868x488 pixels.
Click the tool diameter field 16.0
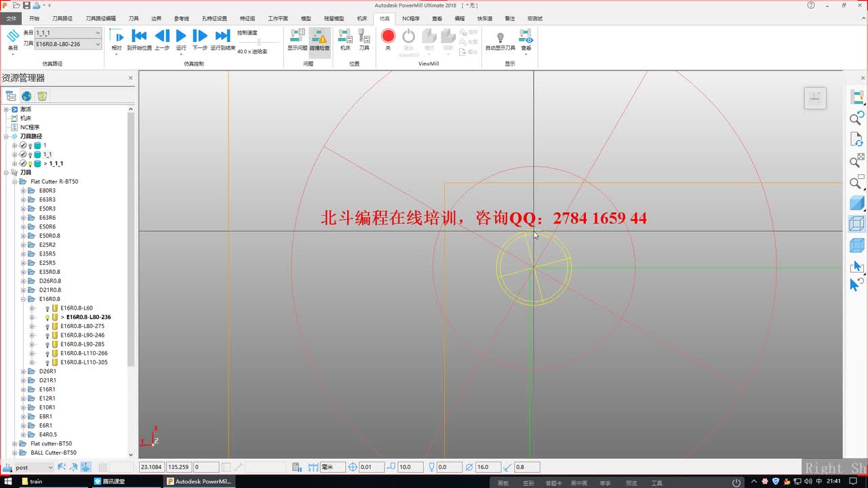(x=488, y=467)
